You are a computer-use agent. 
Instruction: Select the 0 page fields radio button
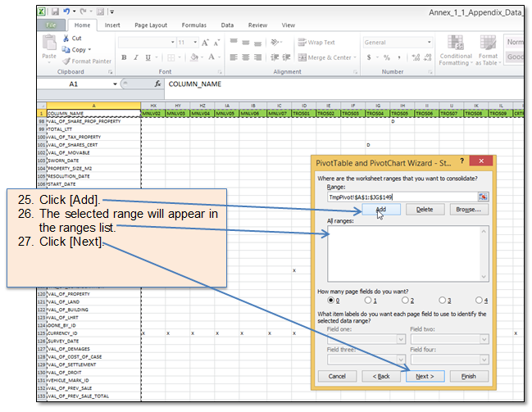331,300
